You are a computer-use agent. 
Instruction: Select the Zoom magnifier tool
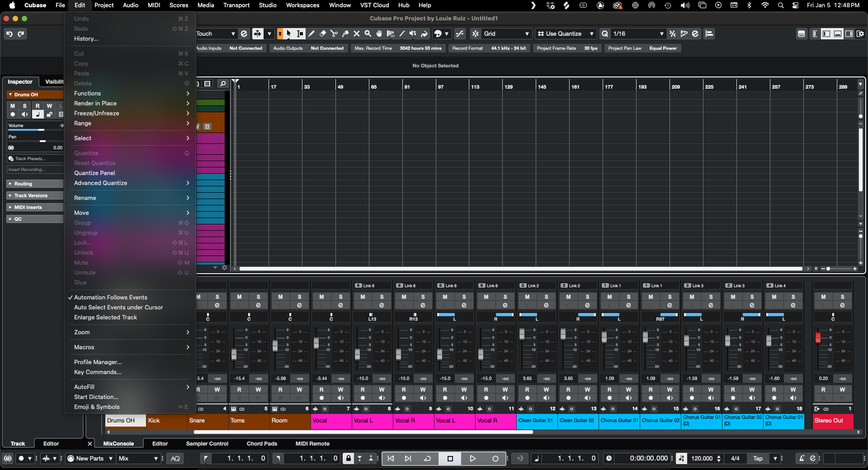click(x=368, y=33)
